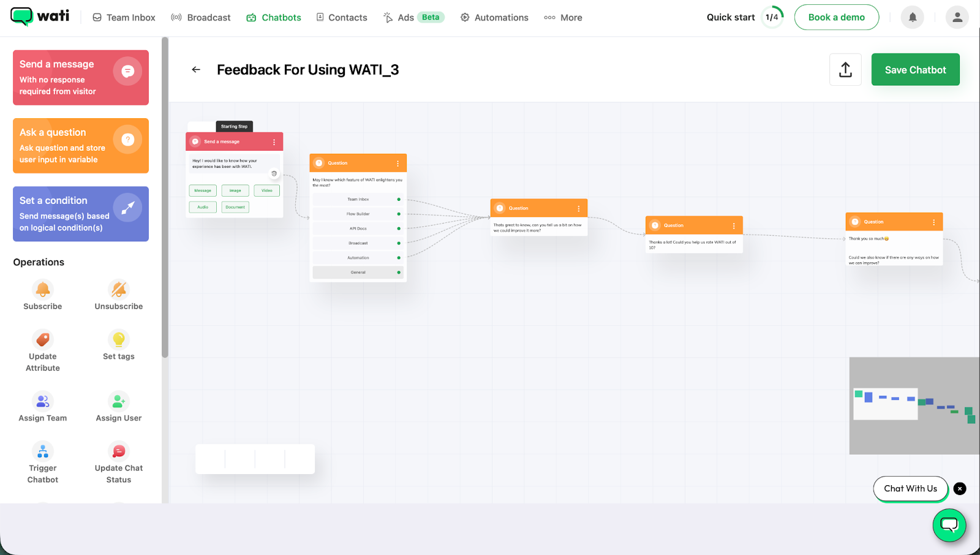
Task: Select the General answer option
Action: 358,273
